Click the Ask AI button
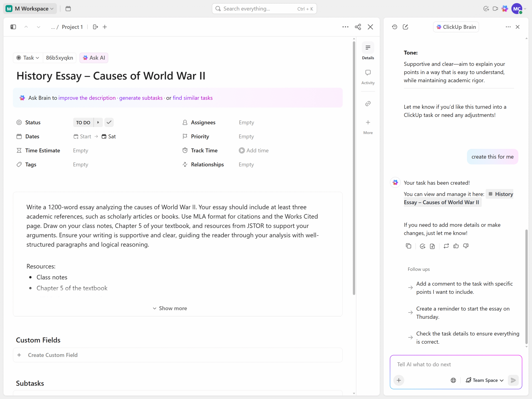The width and height of the screenshot is (532, 399). click(x=94, y=58)
